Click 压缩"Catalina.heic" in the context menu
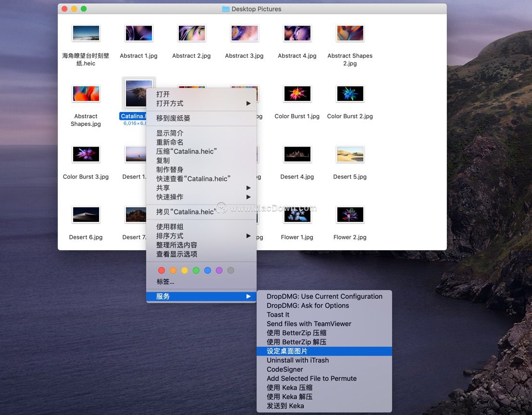The height and width of the screenshot is (415, 532). [187, 151]
